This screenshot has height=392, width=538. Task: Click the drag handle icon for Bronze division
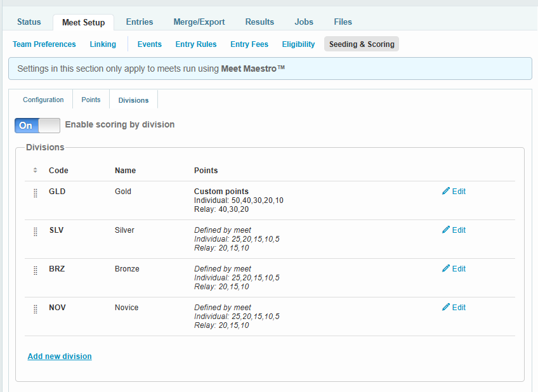(36, 270)
